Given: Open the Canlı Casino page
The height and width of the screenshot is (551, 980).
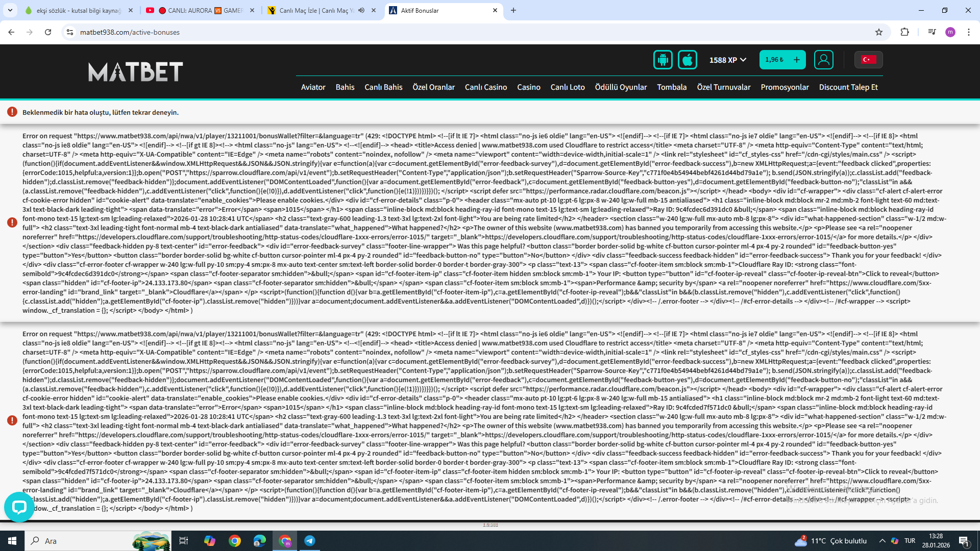Looking at the screenshot, I should 486,87.
